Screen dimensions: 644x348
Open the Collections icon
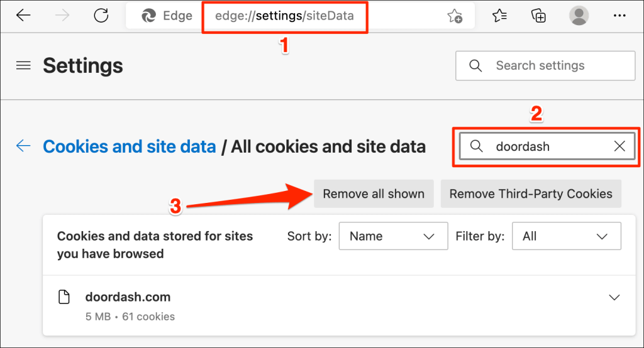pyautogui.click(x=538, y=16)
